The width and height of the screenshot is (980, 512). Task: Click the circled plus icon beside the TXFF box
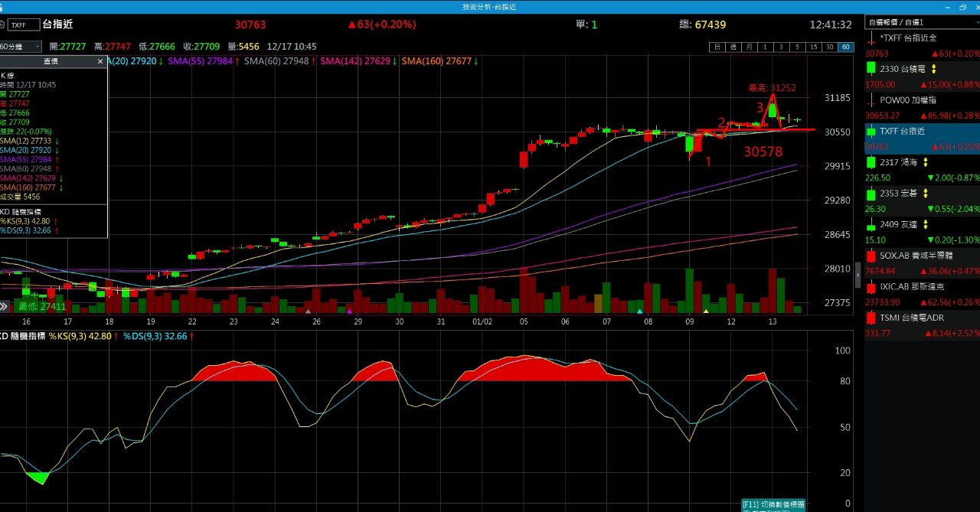coord(2,24)
